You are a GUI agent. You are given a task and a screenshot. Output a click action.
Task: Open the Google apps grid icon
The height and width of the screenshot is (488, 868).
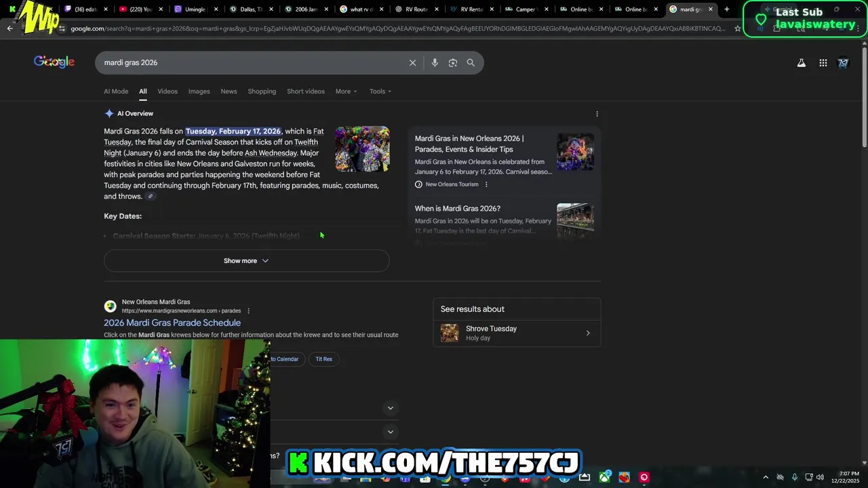[x=823, y=63]
